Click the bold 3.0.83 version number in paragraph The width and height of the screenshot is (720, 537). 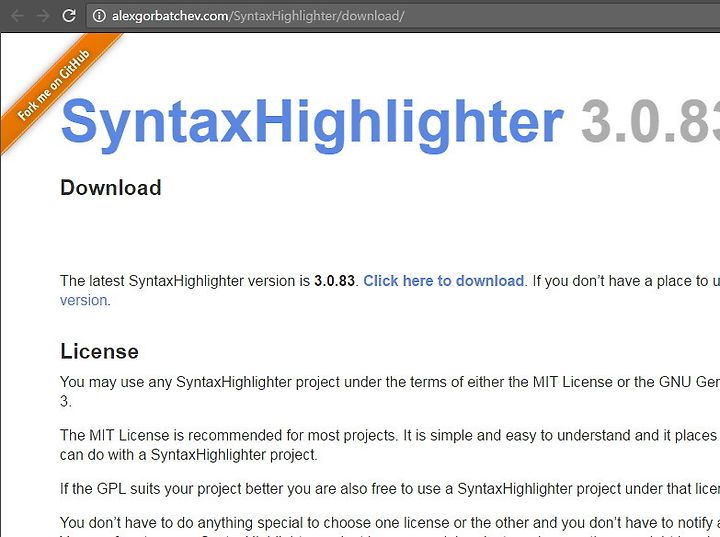coord(334,281)
